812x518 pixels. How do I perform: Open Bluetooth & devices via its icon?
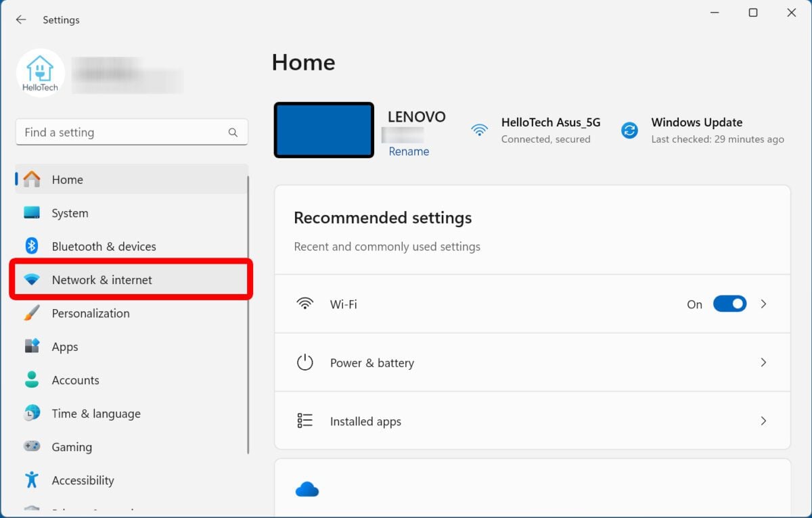click(x=32, y=246)
